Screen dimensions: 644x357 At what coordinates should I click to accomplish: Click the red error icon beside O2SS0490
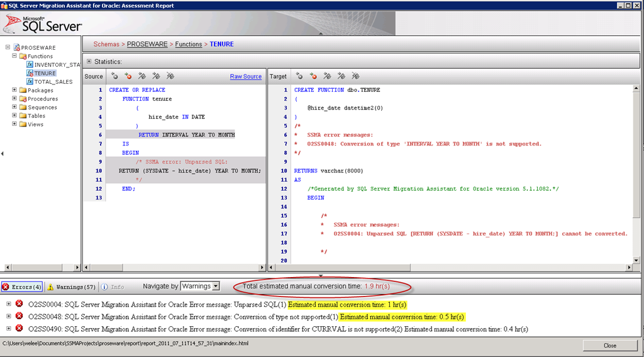coord(19,328)
